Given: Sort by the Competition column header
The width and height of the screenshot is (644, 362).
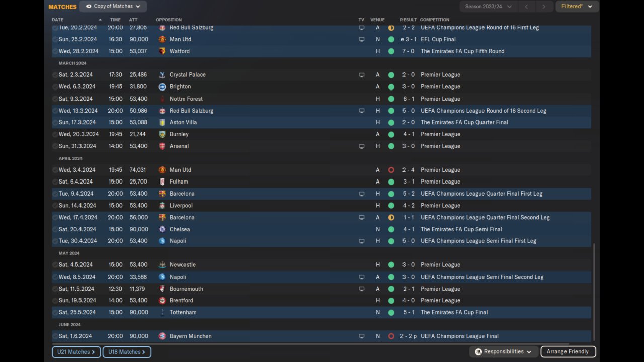Looking at the screenshot, I should (x=434, y=20).
